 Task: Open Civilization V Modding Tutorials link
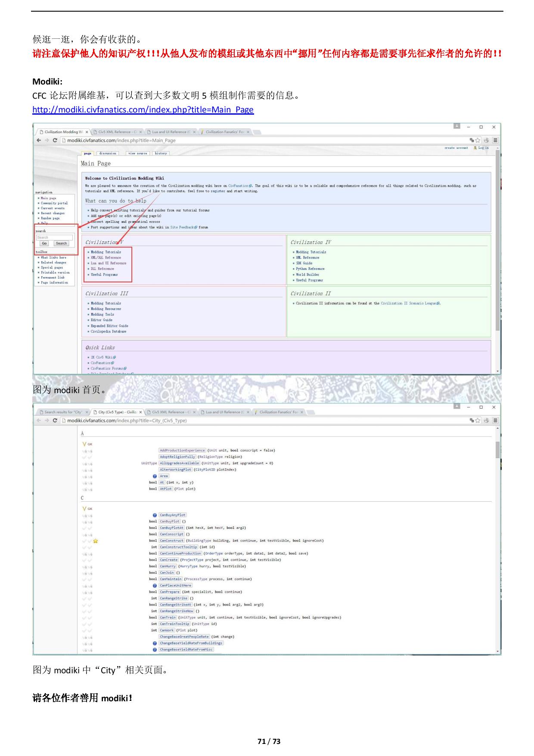(106, 252)
